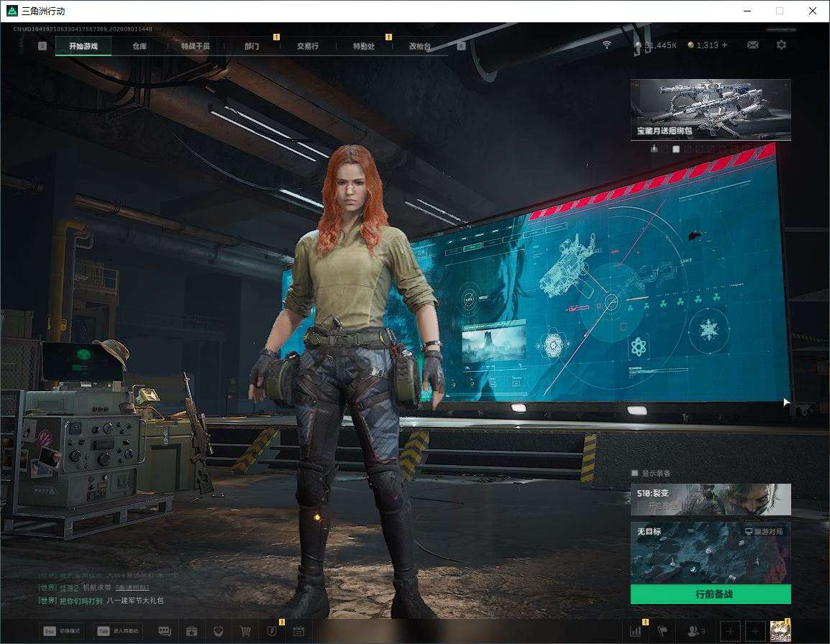The image size is (830, 644).
Task: Open the 开始游戏 tab
Action: 83,46
